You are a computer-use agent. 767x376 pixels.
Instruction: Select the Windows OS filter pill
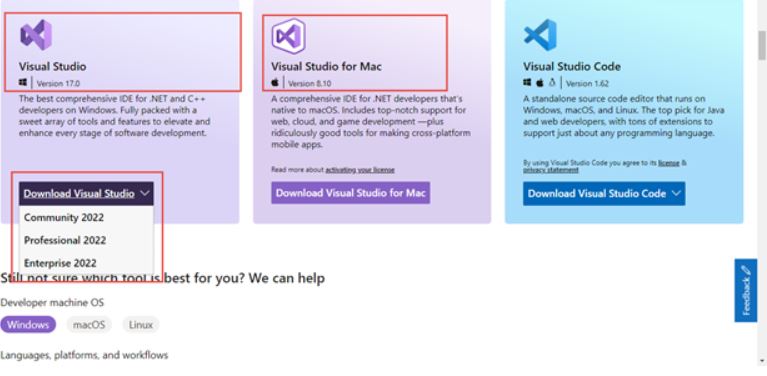28,325
